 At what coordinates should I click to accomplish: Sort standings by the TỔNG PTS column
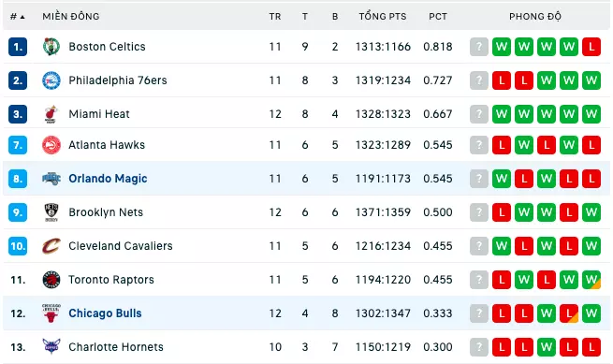(x=383, y=17)
